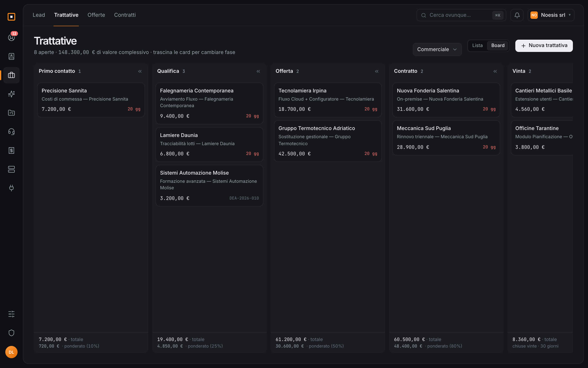The image size is (588, 368).
Task: Open the Tecnolamiera Irpina card
Action: pyautogui.click(x=328, y=100)
